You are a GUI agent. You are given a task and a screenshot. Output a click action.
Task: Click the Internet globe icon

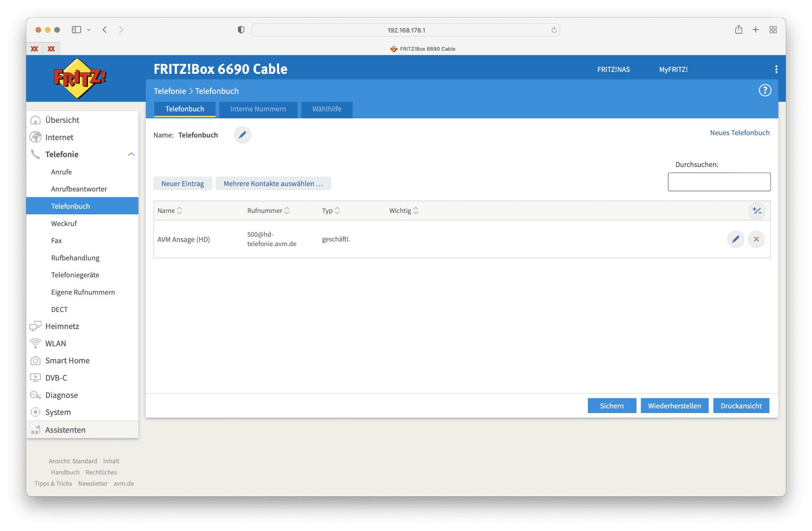(x=36, y=137)
